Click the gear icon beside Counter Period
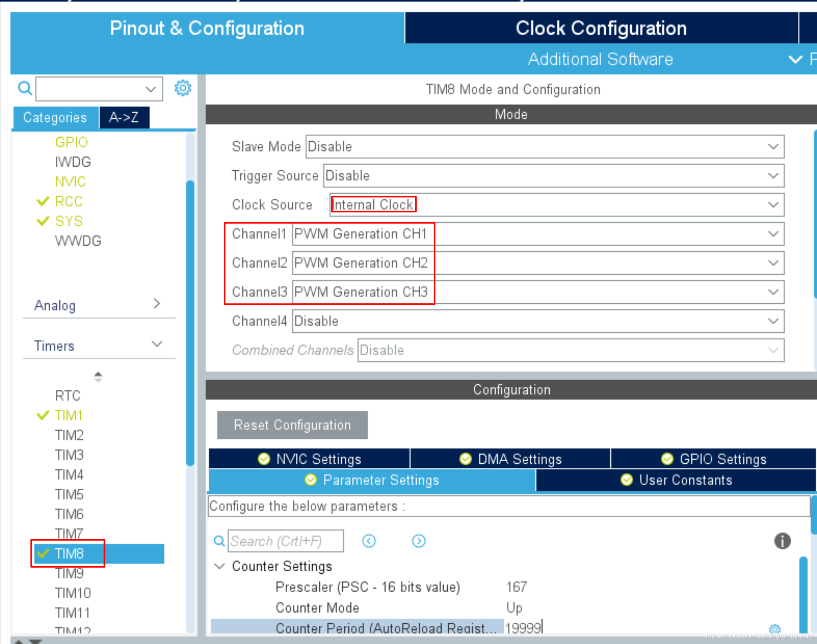 775,629
